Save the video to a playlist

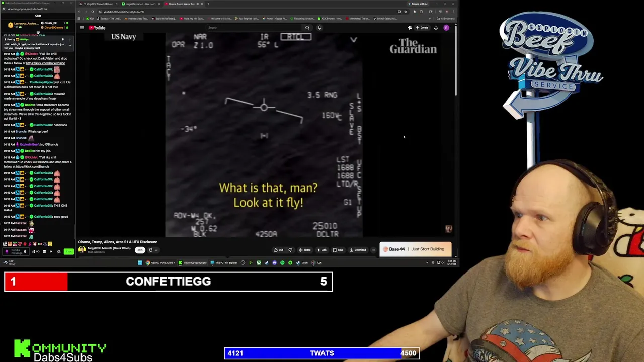pyautogui.click(x=338, y=250)
